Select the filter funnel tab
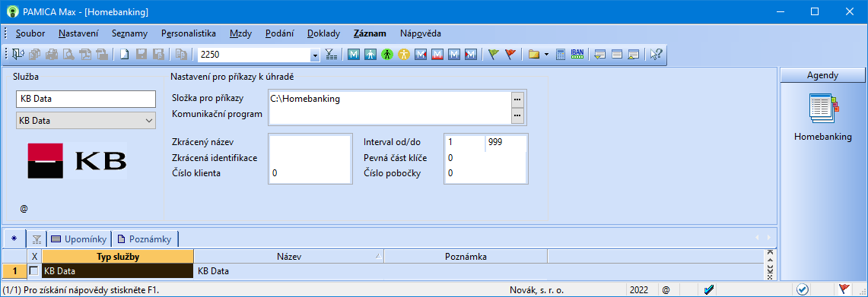Screen dimensions: 868x297 click(37, 239)
